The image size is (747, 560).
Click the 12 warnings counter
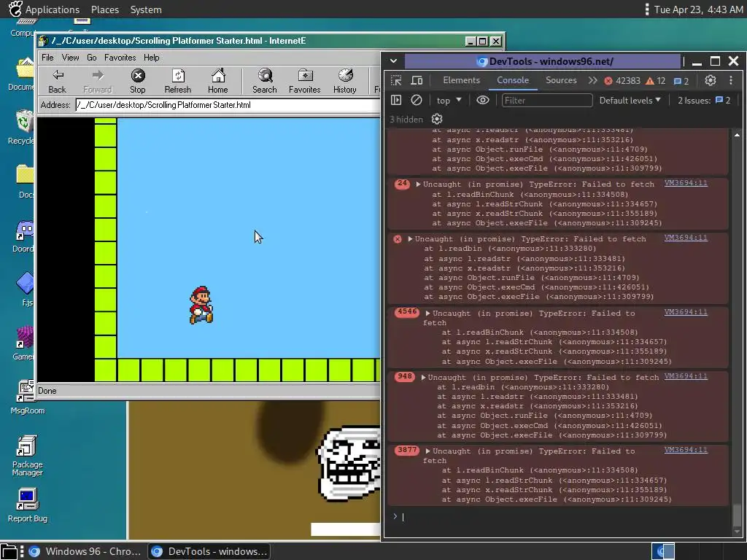(x=656, y=81)
